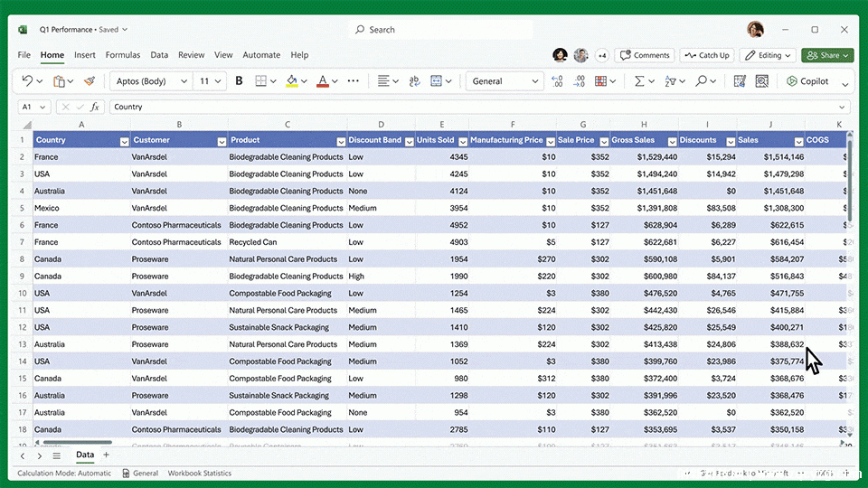Expand the Country column filter
The height and width of the screenshot is (488, 868).
pyautogui.click(x=125, y=142)
